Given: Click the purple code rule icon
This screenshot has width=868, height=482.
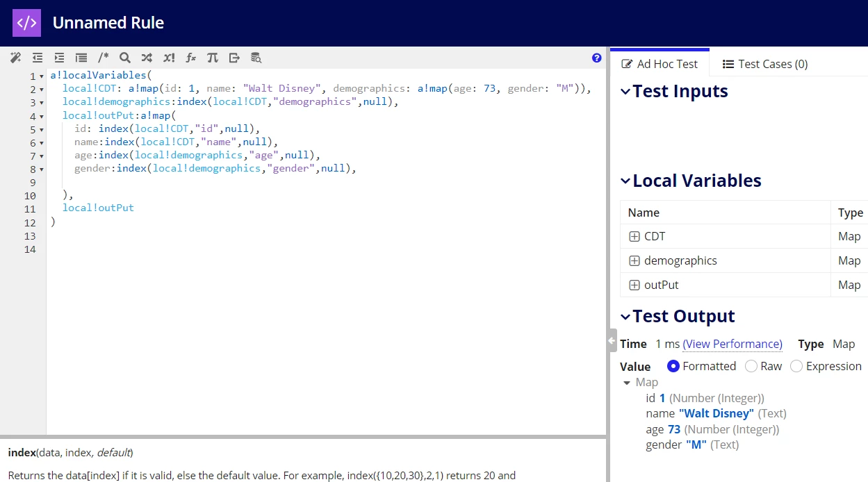Looking at the screenshot, I should (26, 23).
